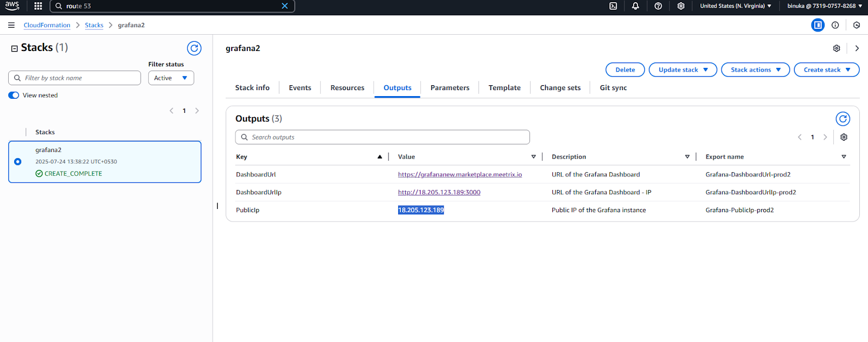Open the hamburger navigation menu
Image resolution: width=868 pixels, height=342 pixels.
(x=11, y=25)
